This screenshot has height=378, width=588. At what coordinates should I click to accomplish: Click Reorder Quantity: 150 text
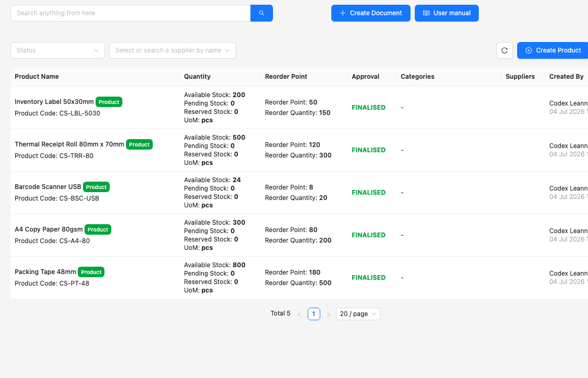[298, 113]
